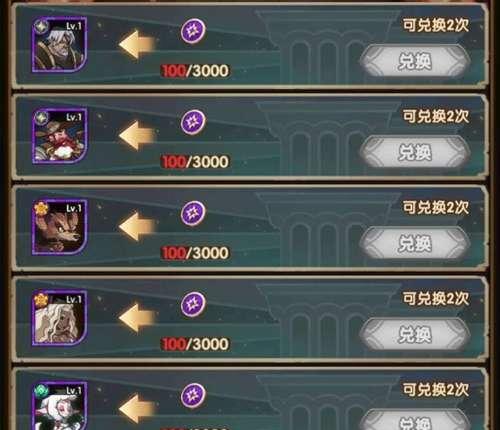Open the white-haired hero portrait with green badge
500x430 pixels.
click(x=60, y=406)
